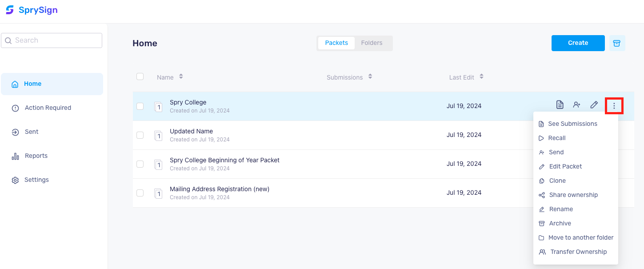Click the SprySign logo
Viewport: 644px width, 269px height.
point(32,10)
